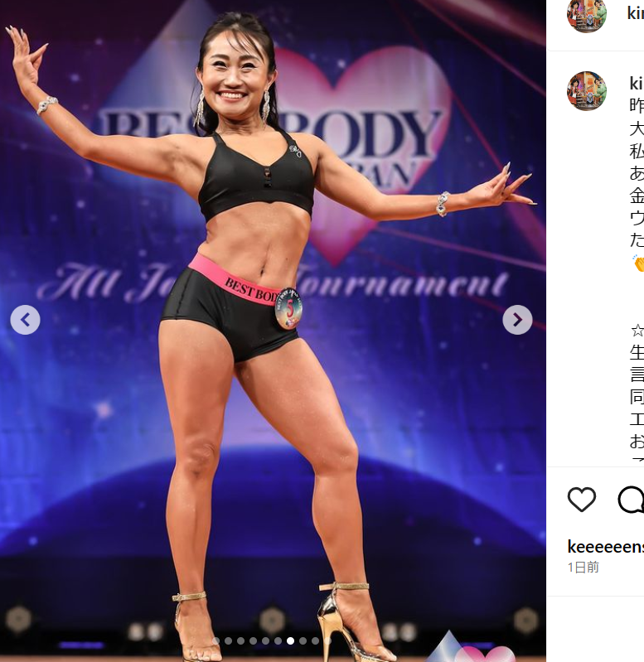Select the second carousel indicator dot
This screenshot has height=662, width=644.
pyautogui.click(x=229, y=641)
